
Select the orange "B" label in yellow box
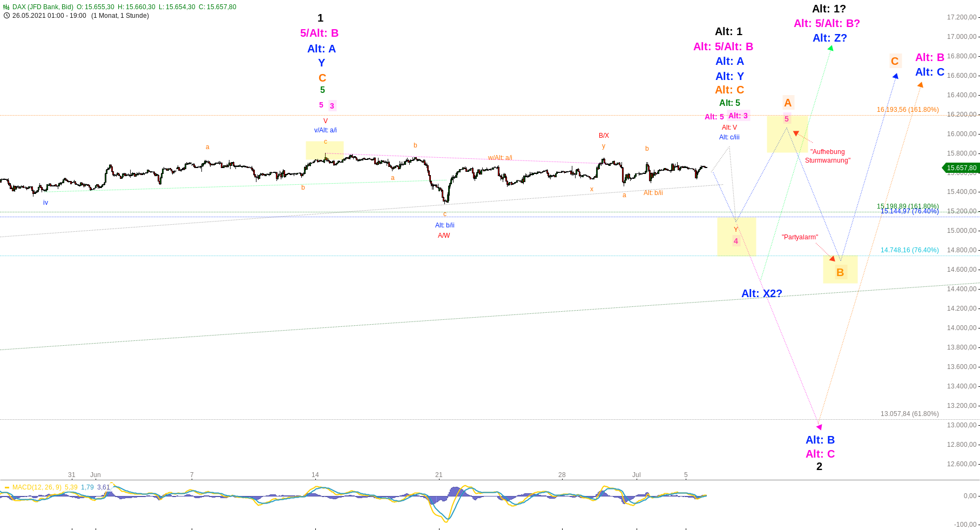840,272
